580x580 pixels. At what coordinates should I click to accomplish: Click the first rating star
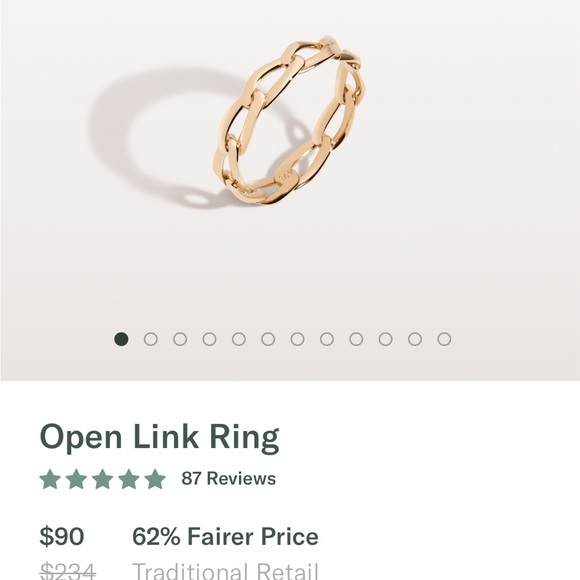(x=50, y=479)
